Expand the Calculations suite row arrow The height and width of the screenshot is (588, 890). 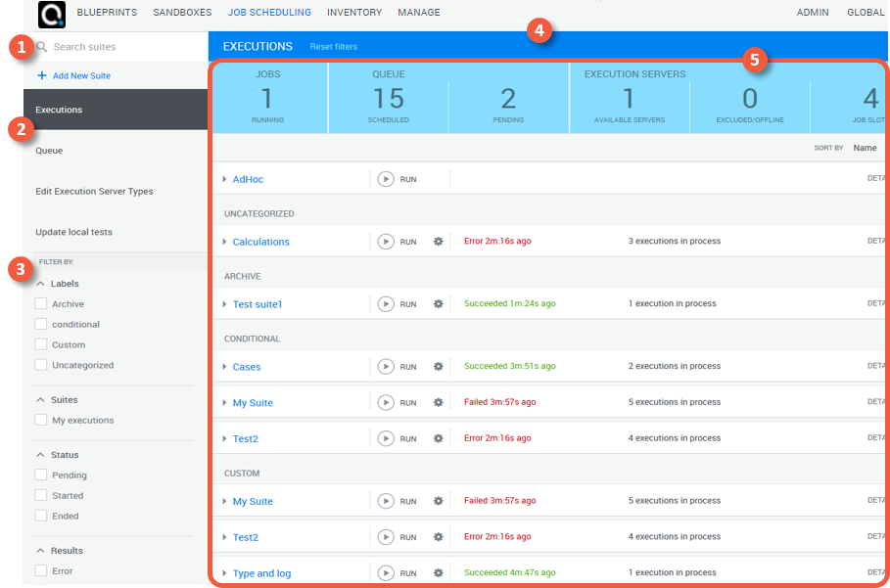click(x=224, y=242)
